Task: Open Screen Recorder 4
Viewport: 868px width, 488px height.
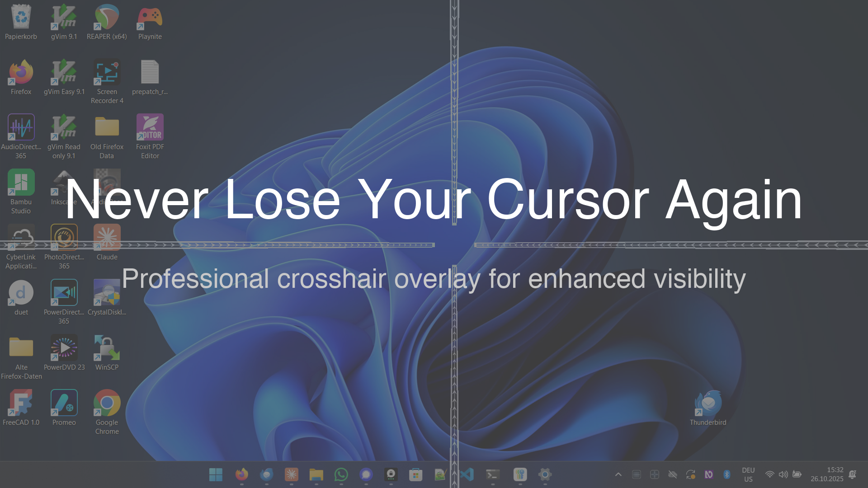Action: 107,72
